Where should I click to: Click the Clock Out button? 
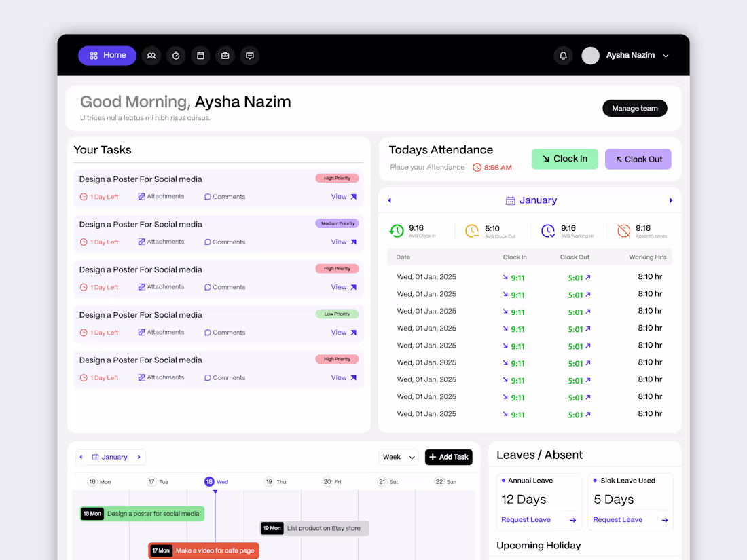pyautogui.click(x=638, y=159)
